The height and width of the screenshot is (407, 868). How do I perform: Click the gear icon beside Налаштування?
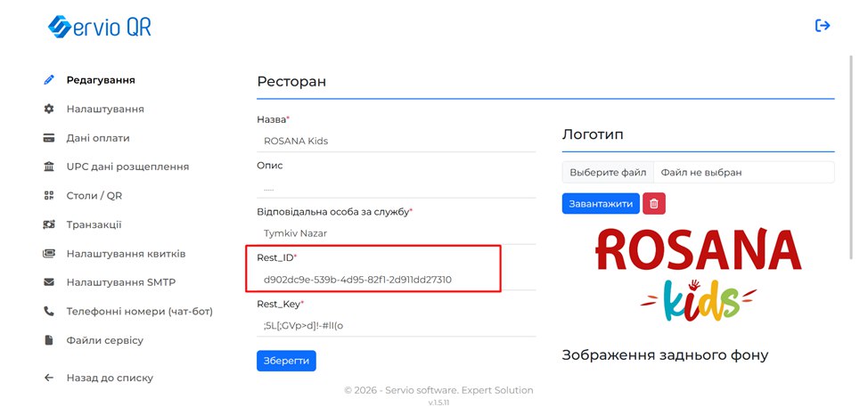tap(50, 109)
